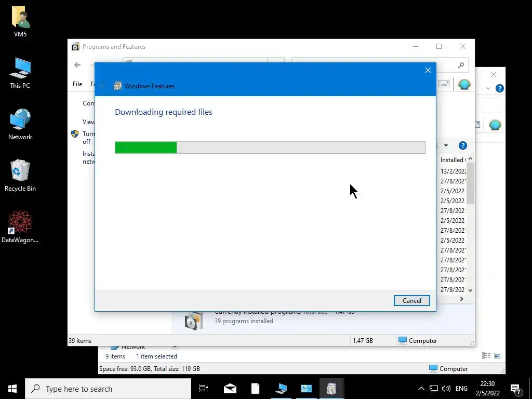Open the File menu in Programs and Features
532x399 pixels.
tap(77, 84)
